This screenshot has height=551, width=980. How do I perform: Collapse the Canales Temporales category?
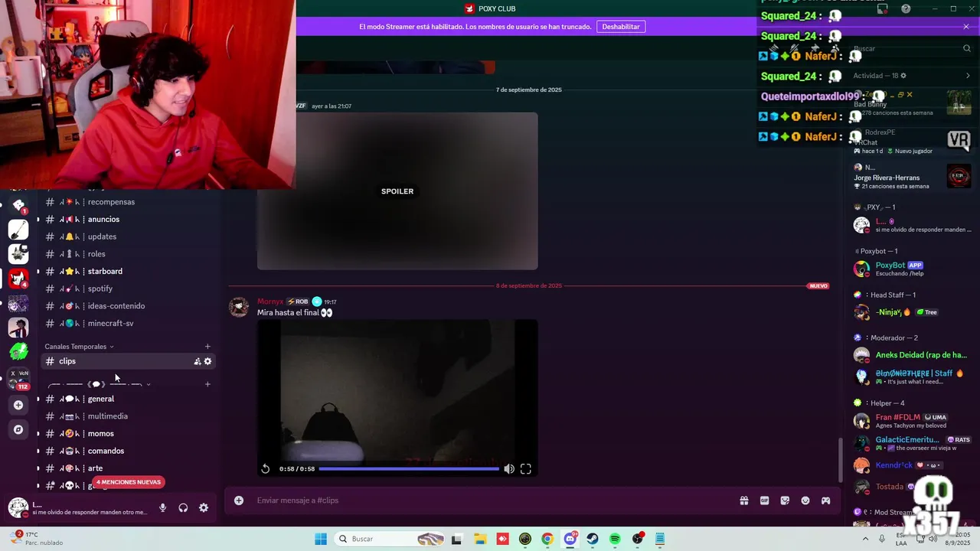[79, 347]
